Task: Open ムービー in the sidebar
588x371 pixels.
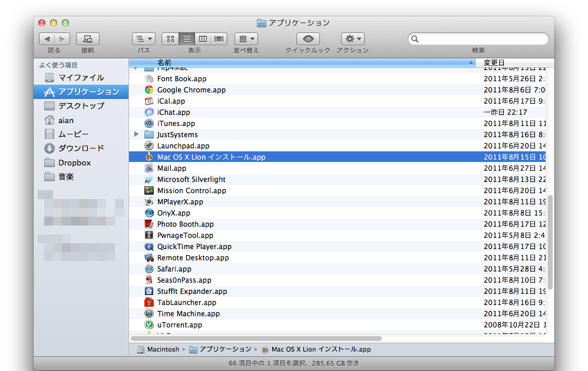Action: click(81, 134)
